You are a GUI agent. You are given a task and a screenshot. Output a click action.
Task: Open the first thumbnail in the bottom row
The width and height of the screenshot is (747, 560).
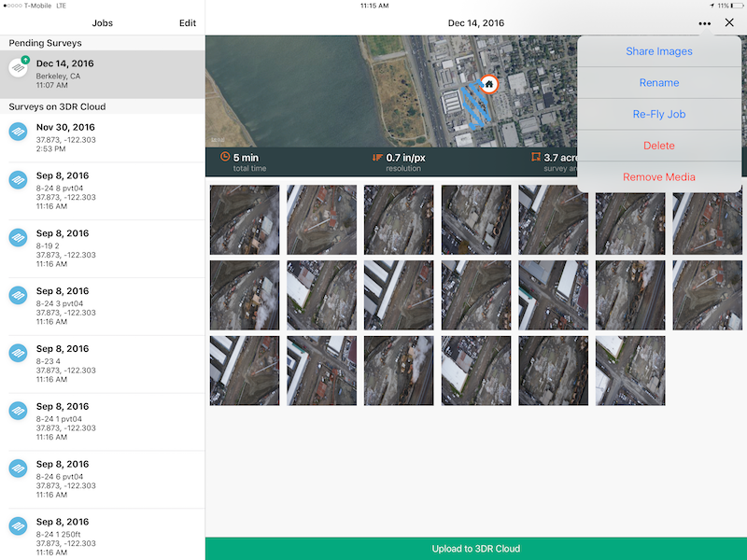click(x=245, y=371)
